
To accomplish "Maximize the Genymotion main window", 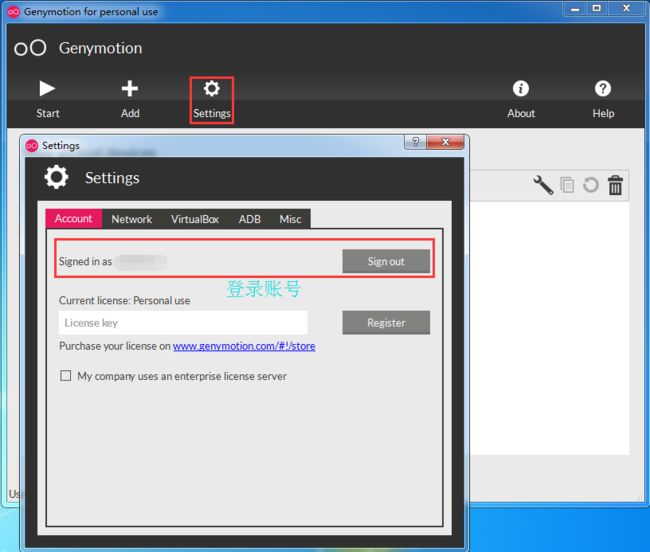I will point(596,8).
